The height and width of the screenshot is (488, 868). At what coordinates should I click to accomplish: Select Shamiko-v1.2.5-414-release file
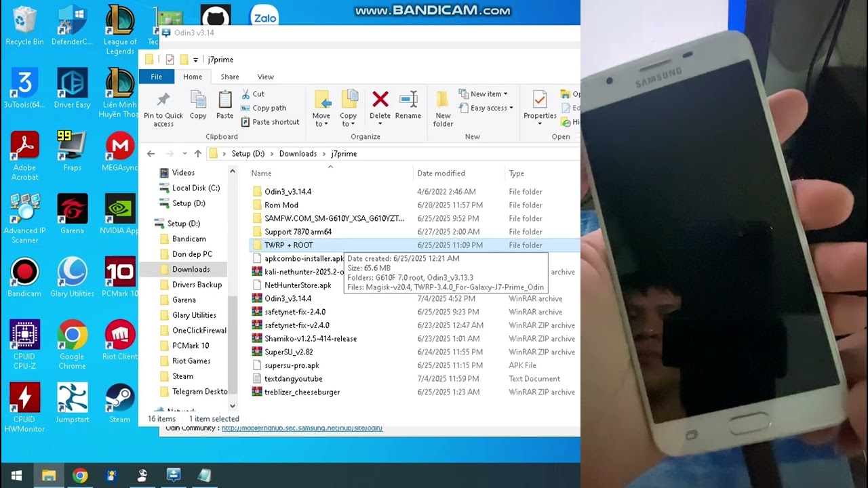tap(310, 338)
